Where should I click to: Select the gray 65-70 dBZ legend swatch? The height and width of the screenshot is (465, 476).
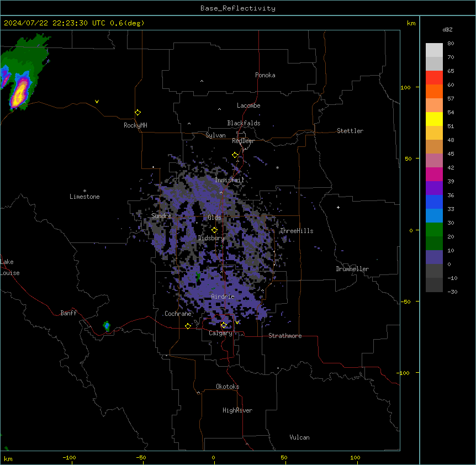coord(434,64)
